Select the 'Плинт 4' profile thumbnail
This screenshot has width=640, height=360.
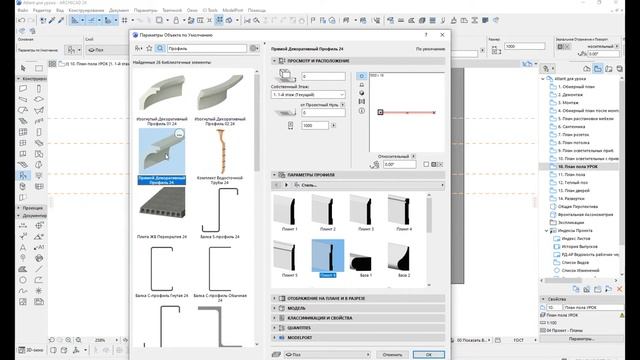coord(404,212)
